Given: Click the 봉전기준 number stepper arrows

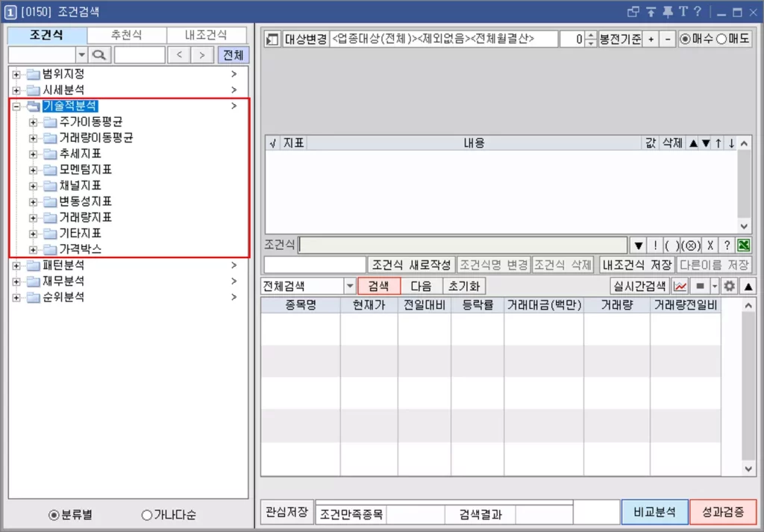Looking at the screenshot, I should pos(591,40).
